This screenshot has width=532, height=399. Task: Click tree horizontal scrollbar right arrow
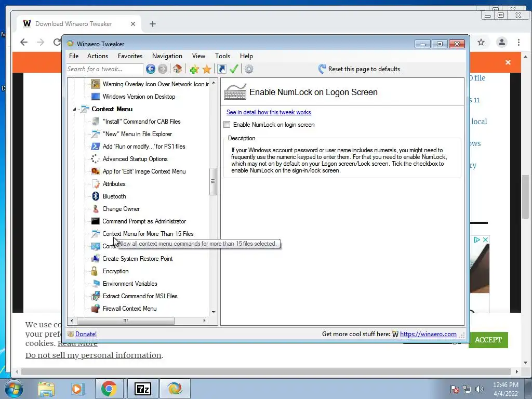click(x=204, y=321)
